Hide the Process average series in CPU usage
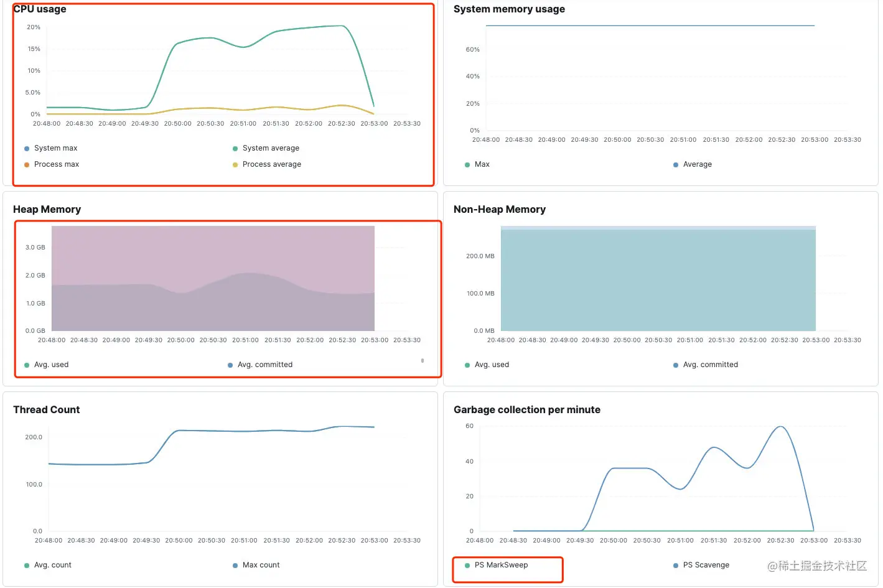Viewport: 883px width, 588px height. pos(267,164)
